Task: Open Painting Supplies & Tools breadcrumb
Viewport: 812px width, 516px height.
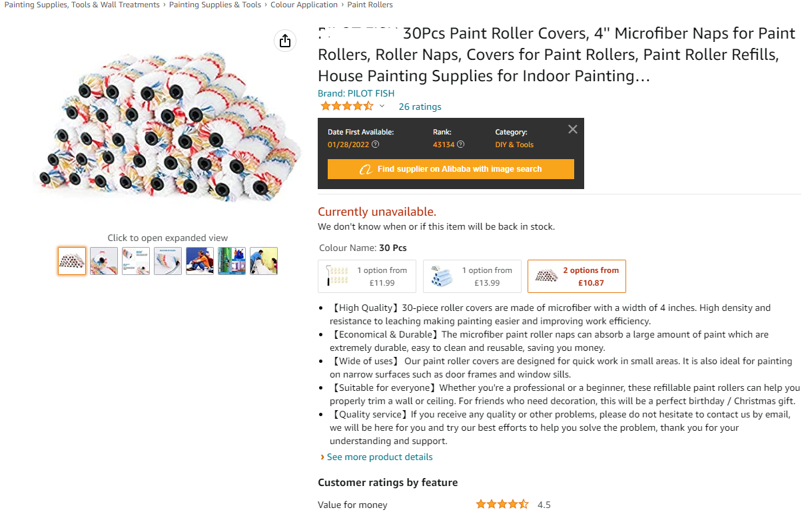Action: pos(215,5)
